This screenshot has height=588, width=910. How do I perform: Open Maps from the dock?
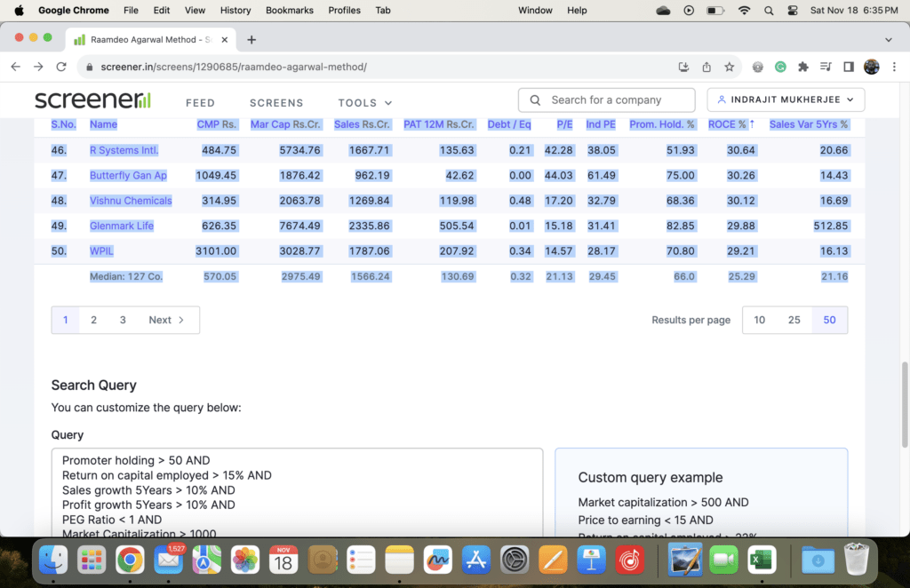tap(206, 560)
